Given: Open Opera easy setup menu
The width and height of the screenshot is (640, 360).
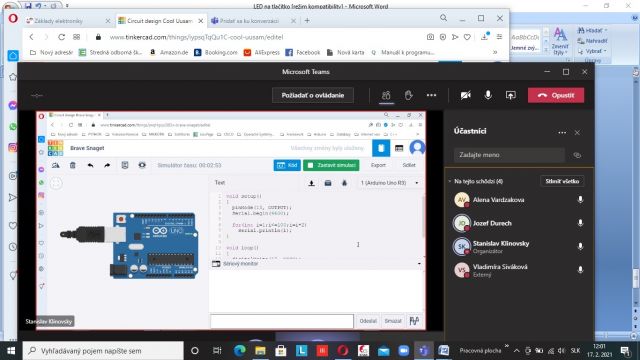Looking at the screenshot, I should (x=499, y=37).
